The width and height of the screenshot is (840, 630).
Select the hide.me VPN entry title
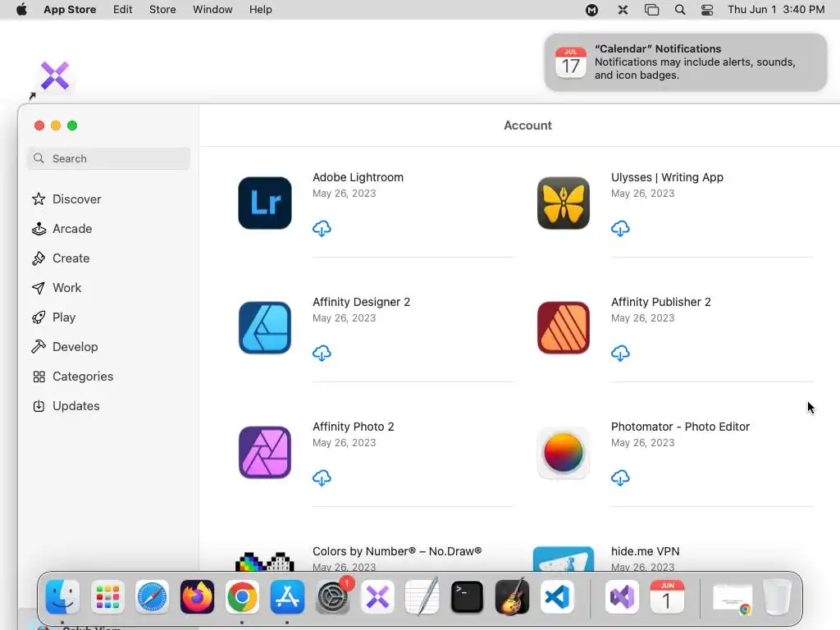[x=645, y=551]
